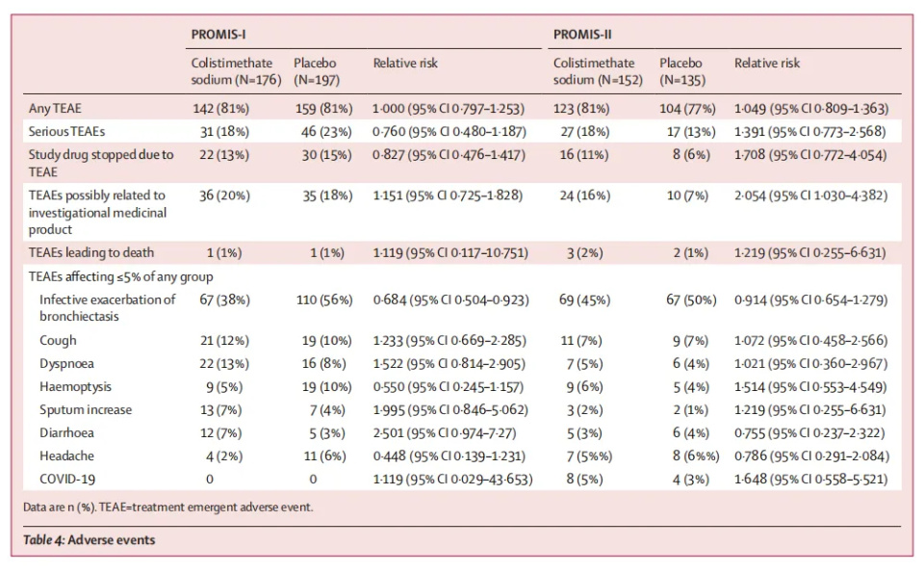Select the Infective exacerbation of bronchiectasis label
Image resolution: width=924 pixels, height=573 pixels.
(x=107, y=307)
